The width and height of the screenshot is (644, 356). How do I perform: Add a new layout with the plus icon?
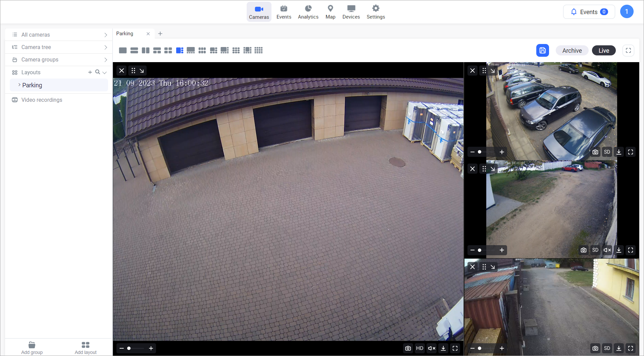click(x=90, y=72)
